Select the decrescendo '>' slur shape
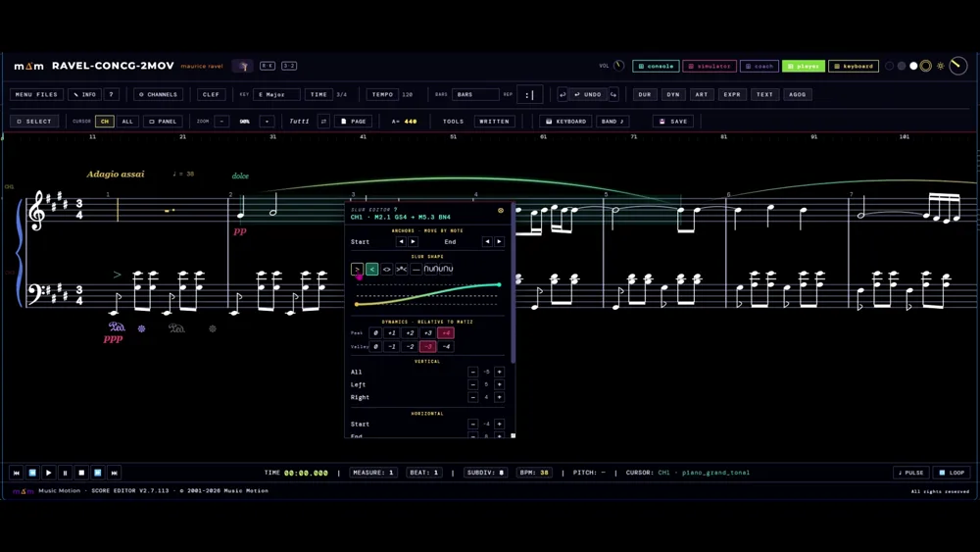The width and height of the screenshot is (980, 552). tap(357, 269)
